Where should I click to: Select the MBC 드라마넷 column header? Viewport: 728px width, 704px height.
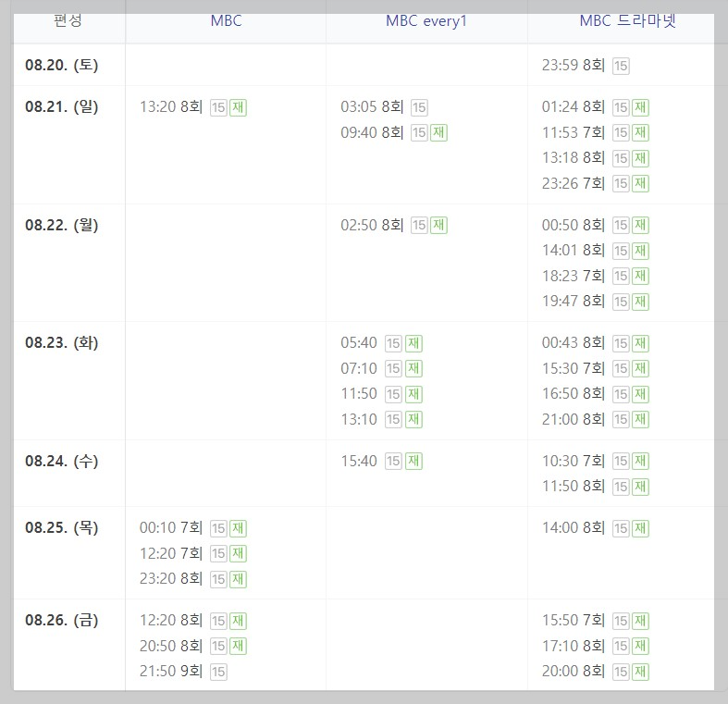(628, 21)
